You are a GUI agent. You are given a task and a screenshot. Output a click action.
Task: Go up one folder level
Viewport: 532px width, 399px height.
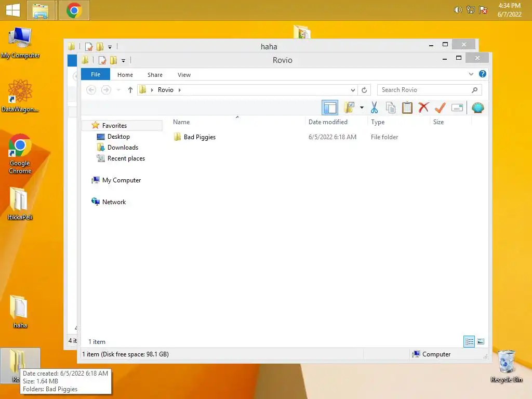coord(130,90)
